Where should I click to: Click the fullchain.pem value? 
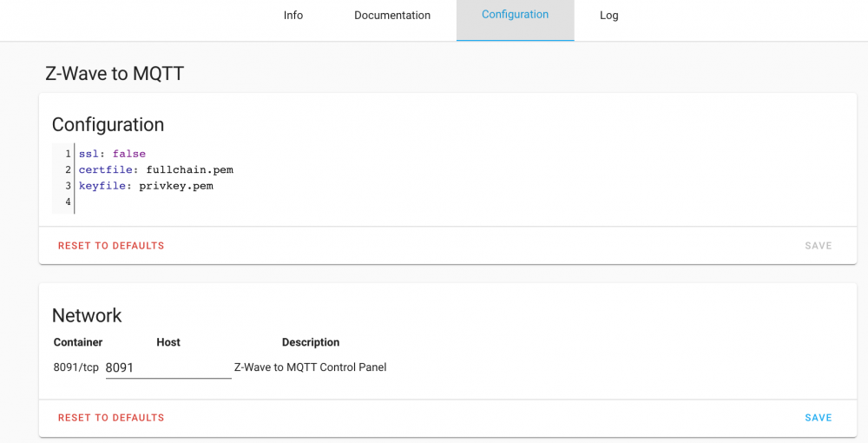(189, 169)
